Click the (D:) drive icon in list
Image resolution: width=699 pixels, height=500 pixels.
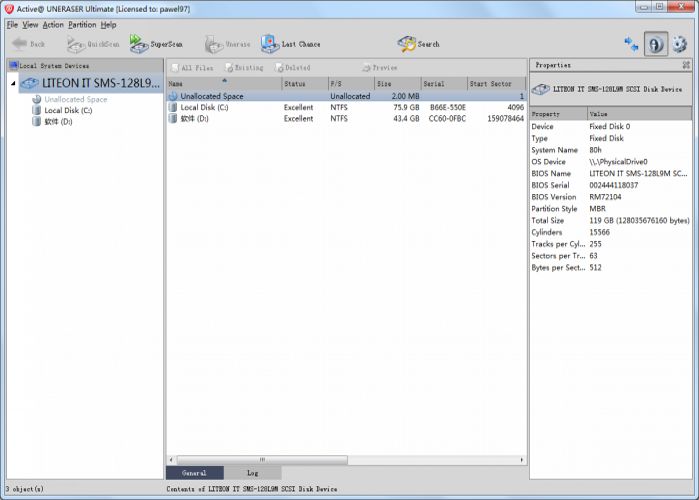click(173, 119)
